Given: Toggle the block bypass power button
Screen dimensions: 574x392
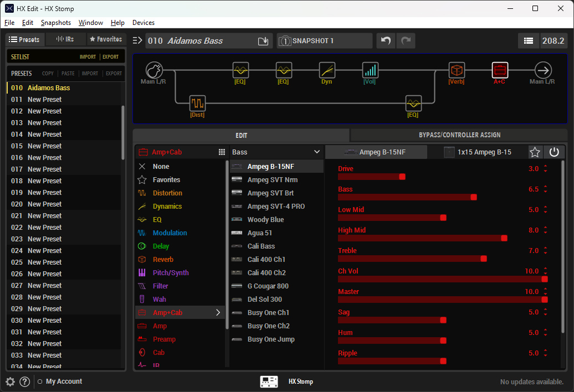Looking at the screenshot, I should (554, 152).
